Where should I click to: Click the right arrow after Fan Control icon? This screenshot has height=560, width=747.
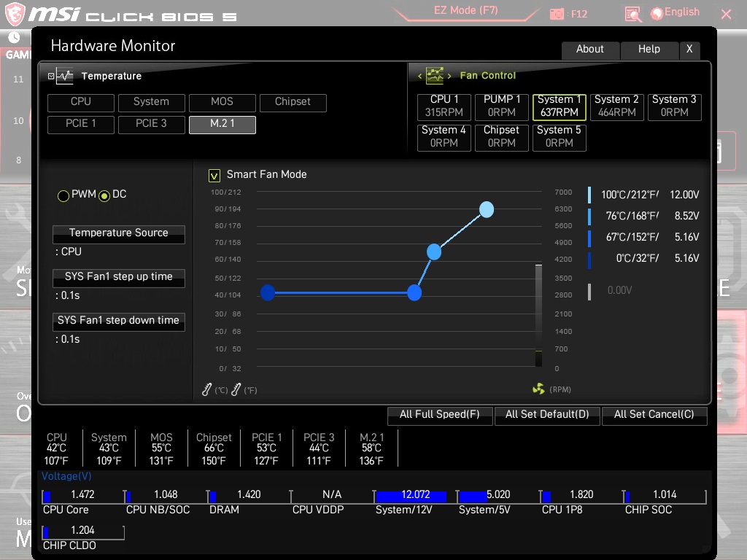[x=449, y=76]
